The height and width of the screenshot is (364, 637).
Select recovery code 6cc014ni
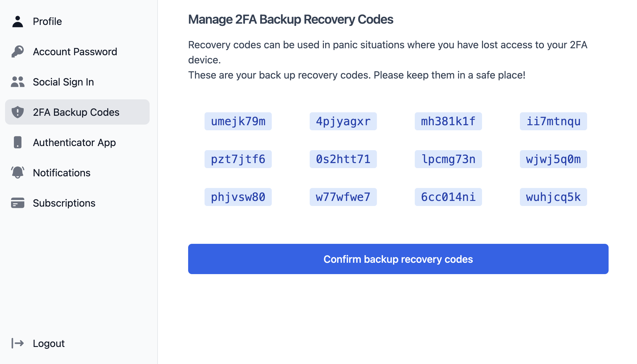[448, 197]
